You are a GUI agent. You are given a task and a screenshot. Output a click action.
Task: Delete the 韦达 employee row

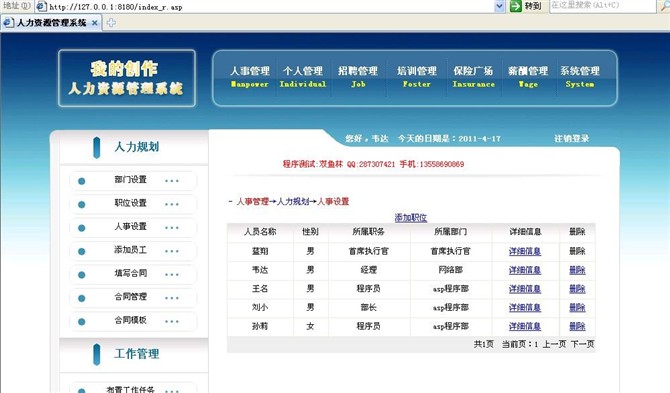tap(577, 270)
